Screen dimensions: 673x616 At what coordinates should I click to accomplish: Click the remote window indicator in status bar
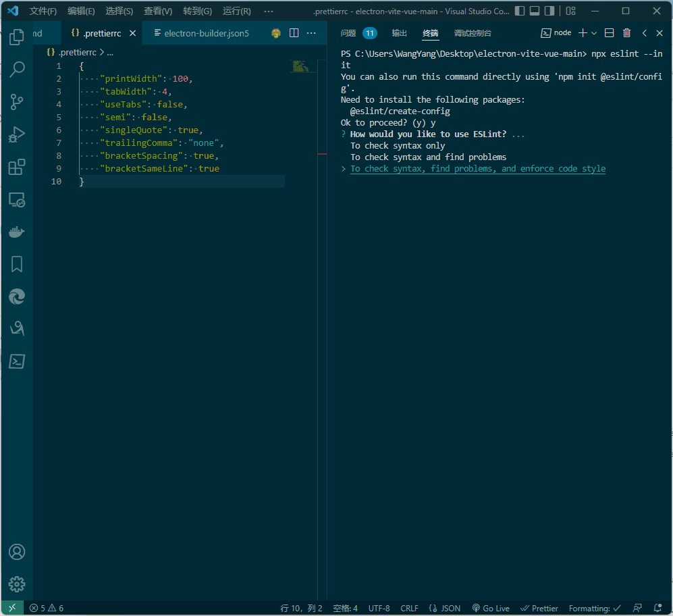pos(12,608)
